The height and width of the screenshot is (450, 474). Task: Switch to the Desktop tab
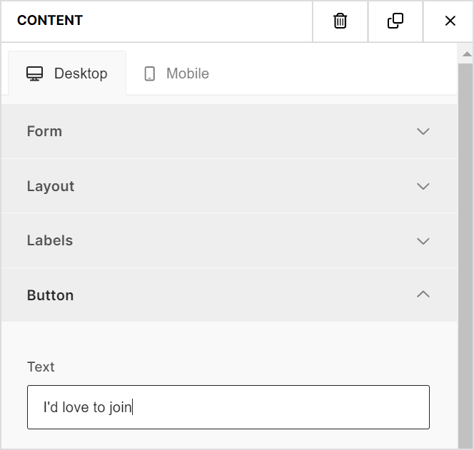[x=67, y=73]
